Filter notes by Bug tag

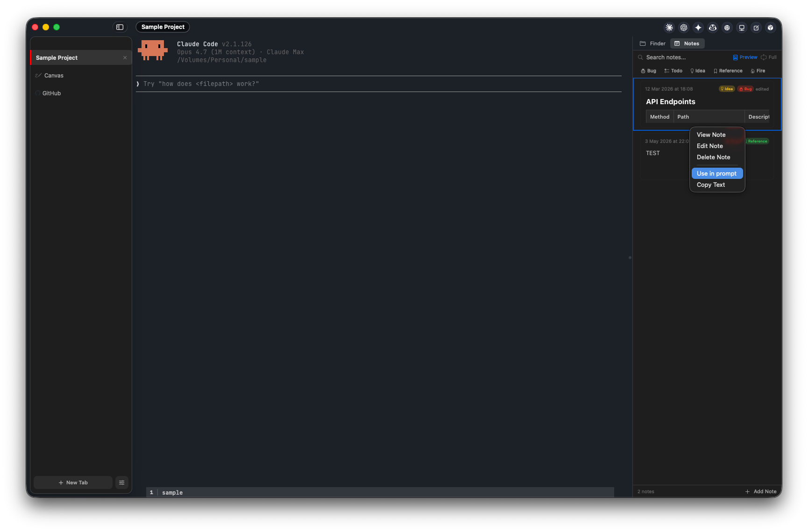649,71
